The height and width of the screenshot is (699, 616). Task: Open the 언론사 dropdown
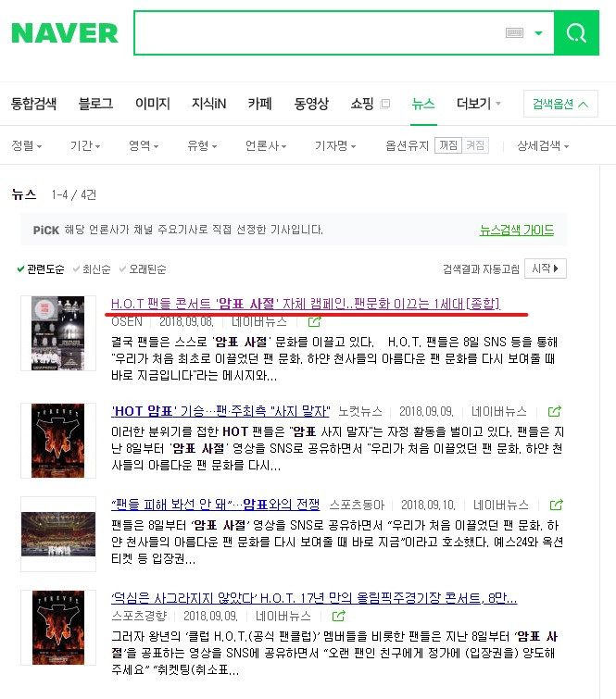[x=266, y=145]
